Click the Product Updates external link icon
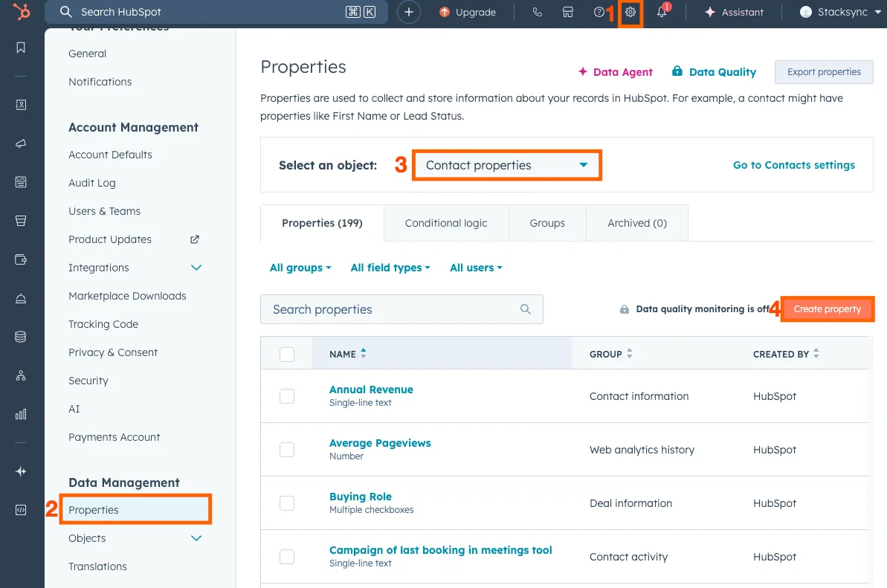Image resolution: width=887 pixels, height=588 pixels. 195,239
